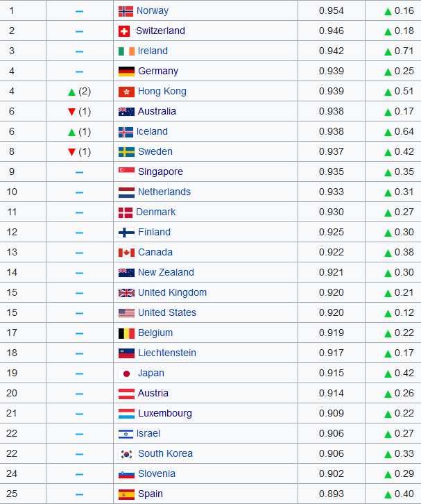This screenshot has height=504, width=421.
Task: Click the Spain flag icon
Action: pos(126,494)
